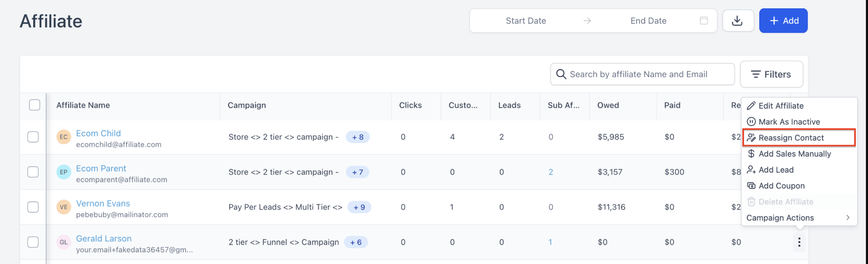Expand the Campaign Actions submenu

[x=798, y=218]
